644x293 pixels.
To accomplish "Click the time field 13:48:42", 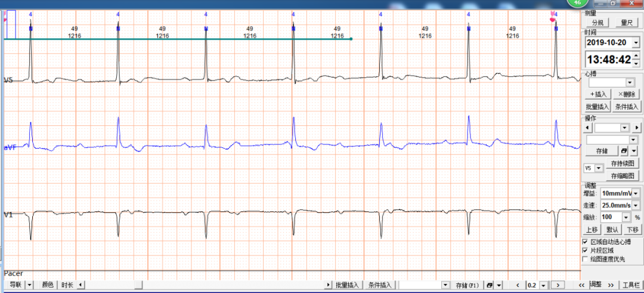I will [609, 60].
